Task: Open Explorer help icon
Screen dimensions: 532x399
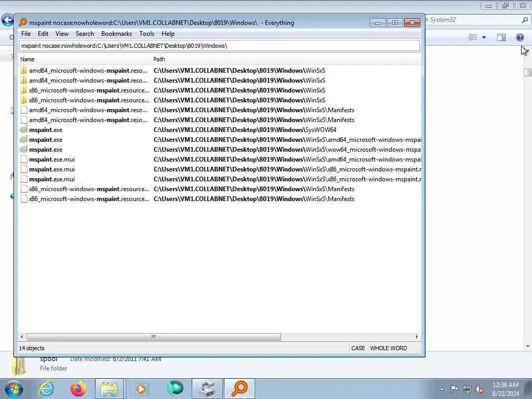Action: point(520,37)
